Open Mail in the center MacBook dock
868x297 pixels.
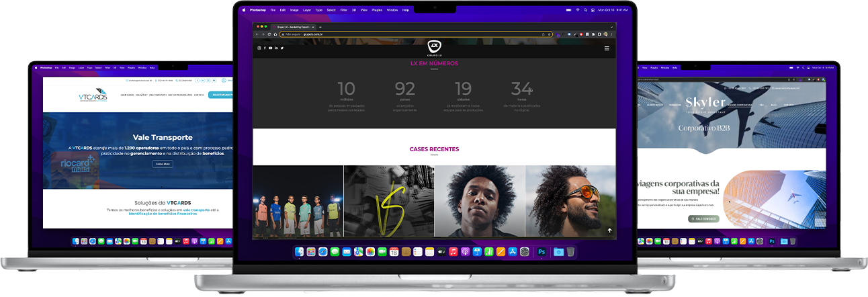[347, 252]
